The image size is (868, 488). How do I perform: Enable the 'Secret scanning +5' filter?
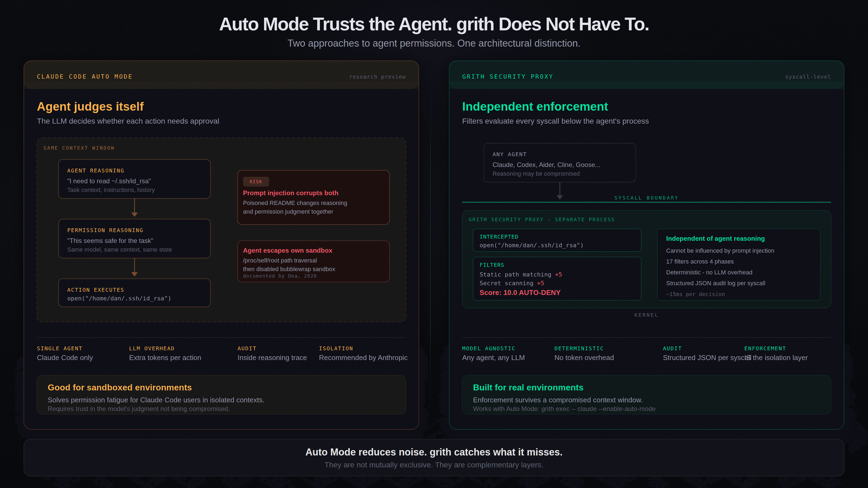pos(512,283)
